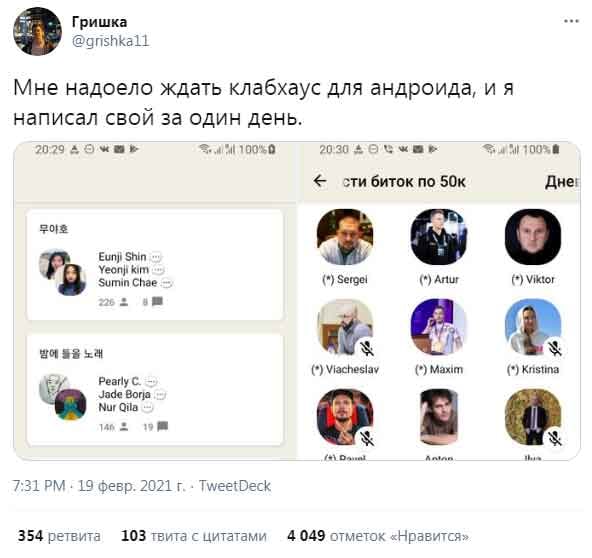Click the tweet timestamp 7:31 PM link
The image size is (592, 558).
click(39, 486)
